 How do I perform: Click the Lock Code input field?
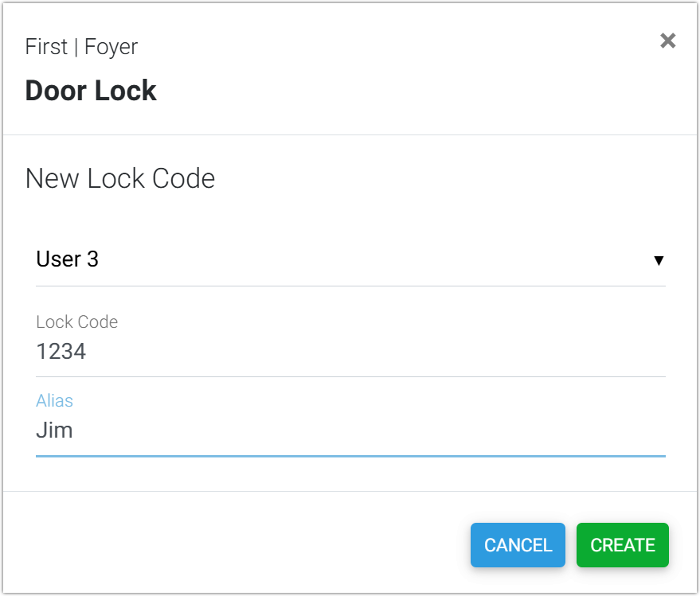(x=350, y=352)
